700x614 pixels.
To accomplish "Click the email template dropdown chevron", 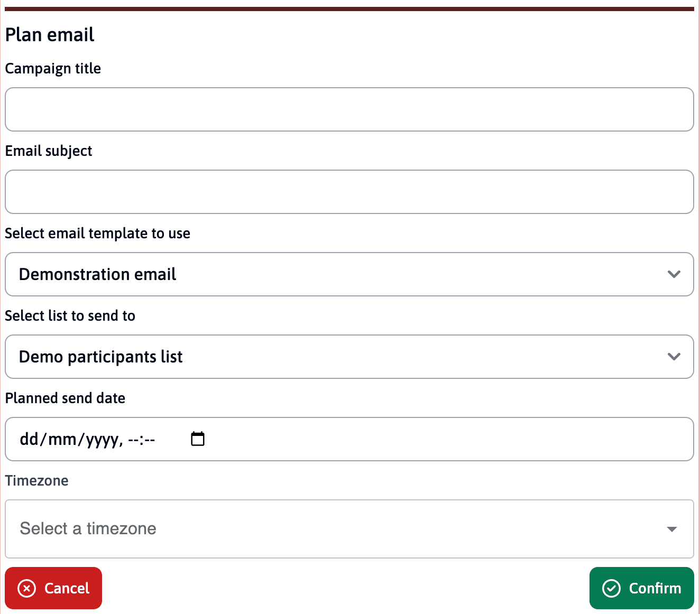I will click(674, 274).
